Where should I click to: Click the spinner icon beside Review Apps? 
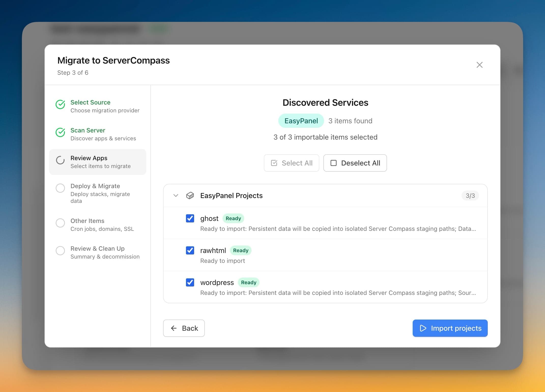[x=60, y=160]
